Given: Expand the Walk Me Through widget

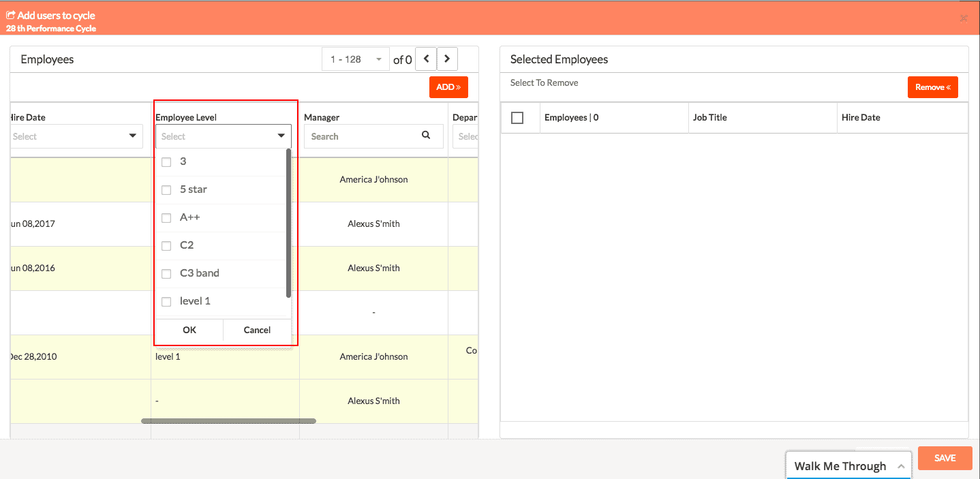Looking at the screenshot, I should pos(848,466).
